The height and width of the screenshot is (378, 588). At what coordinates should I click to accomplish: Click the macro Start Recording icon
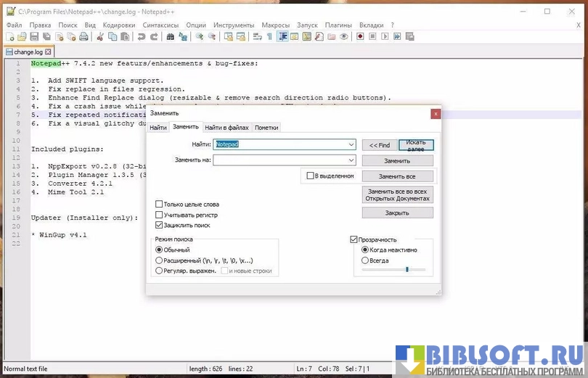coord(360,36)
